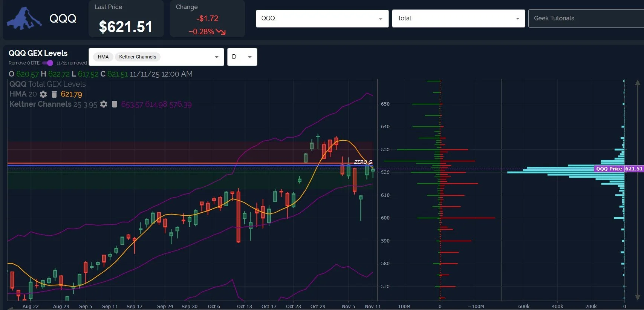Click the blue mountain logo icon

(24, 18)
